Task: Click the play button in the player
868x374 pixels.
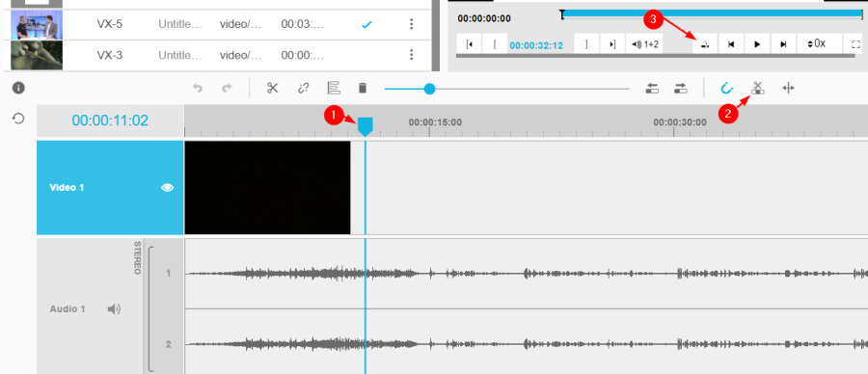Action: [x=757, y=44]
